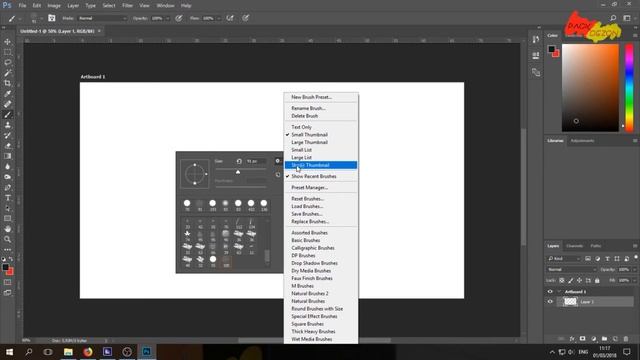Open the Flow dropdown arrow in options bar
The height and width of the screenshot is (360, 640).
click(219, 18)
